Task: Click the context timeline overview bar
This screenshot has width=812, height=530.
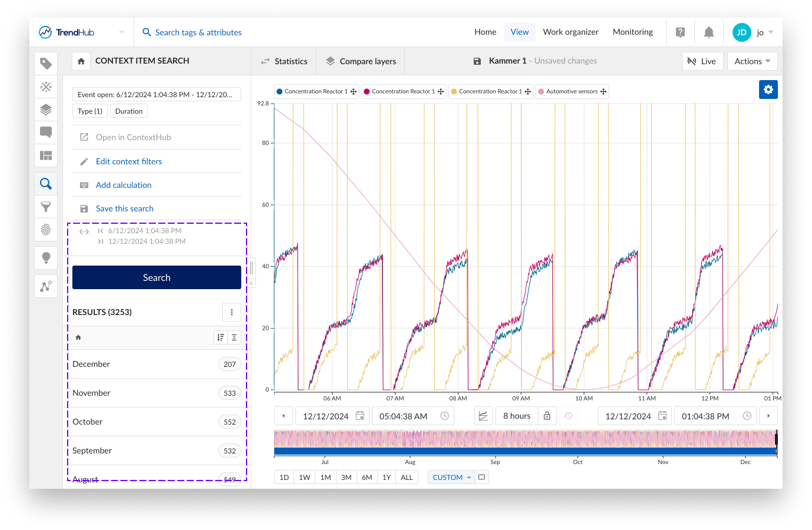Action: (x=525, y=451)
